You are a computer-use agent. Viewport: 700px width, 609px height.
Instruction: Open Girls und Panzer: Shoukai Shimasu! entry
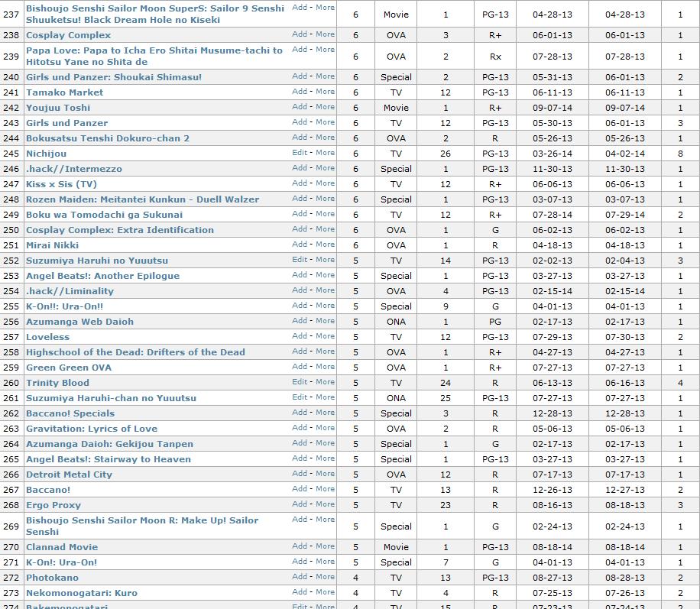[x=114, y=77]
